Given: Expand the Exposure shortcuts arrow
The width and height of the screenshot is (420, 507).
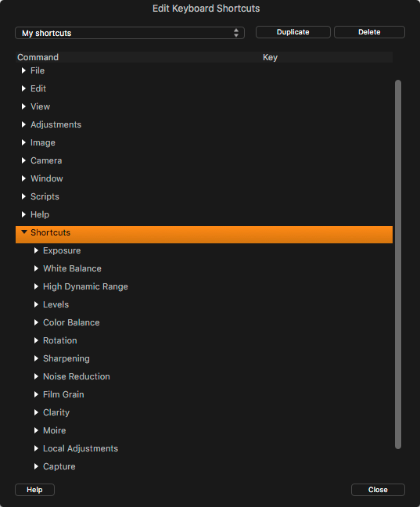Looking at the screenshot, I should (36, 250).
